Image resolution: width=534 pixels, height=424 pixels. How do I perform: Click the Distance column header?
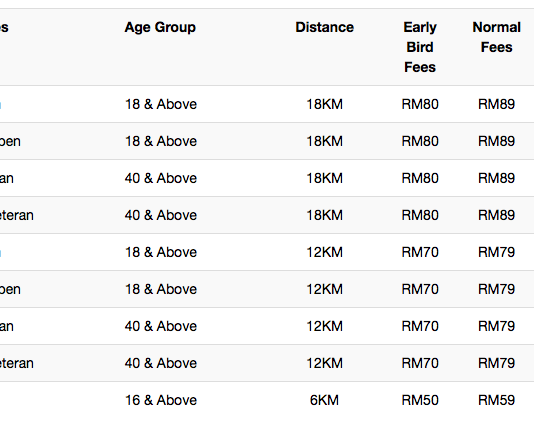(325, 27)
